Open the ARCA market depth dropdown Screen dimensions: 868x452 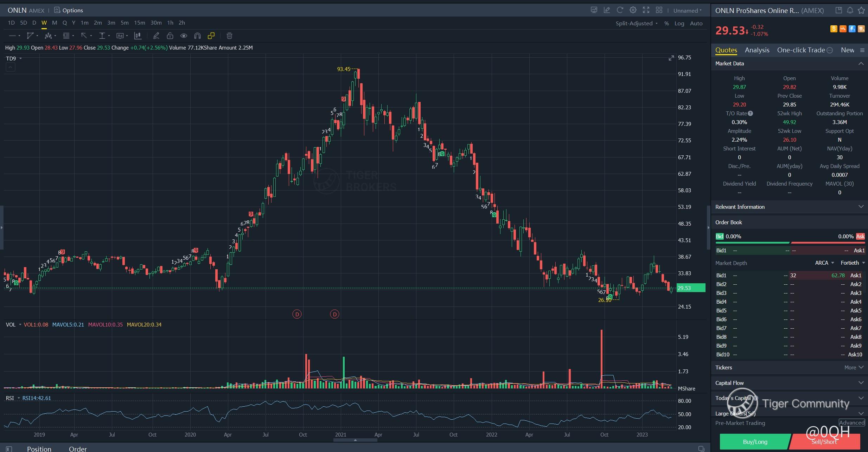[x=824, y=263]
